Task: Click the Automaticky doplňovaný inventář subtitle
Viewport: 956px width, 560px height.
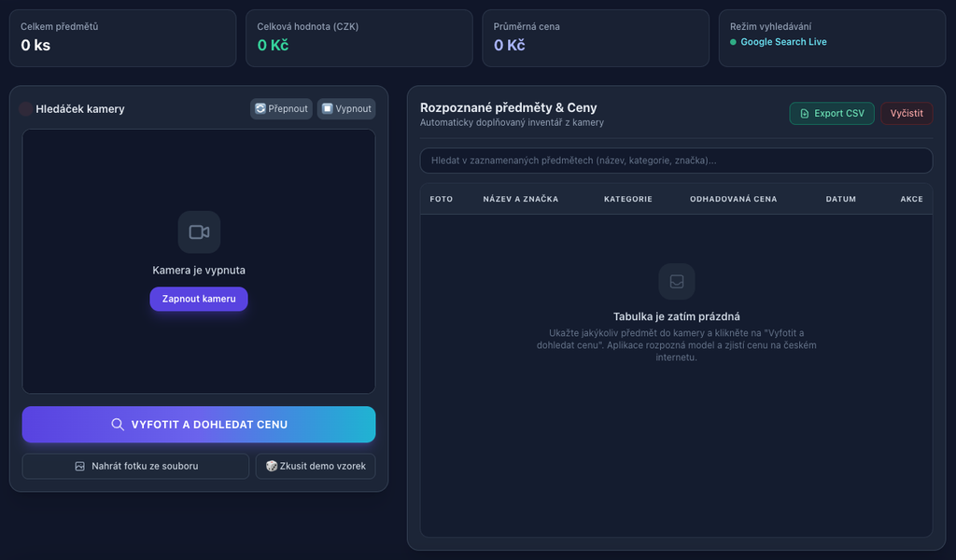Action: point(513,122)
